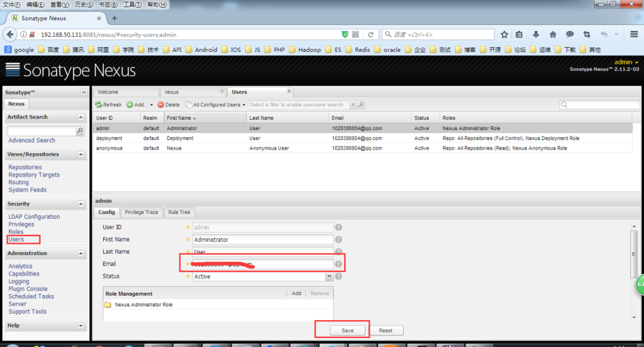
Task: Click the config panel scrollbar thumb
Action: point(634,254)
